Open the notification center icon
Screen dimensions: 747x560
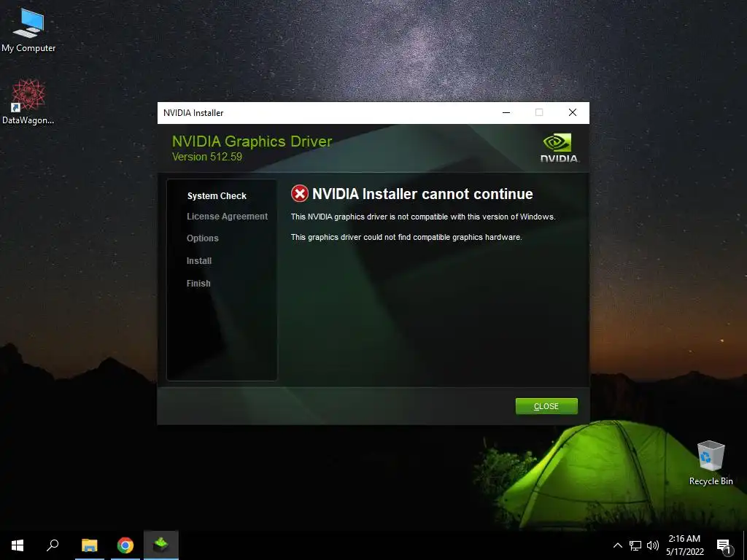click(724, 546)
